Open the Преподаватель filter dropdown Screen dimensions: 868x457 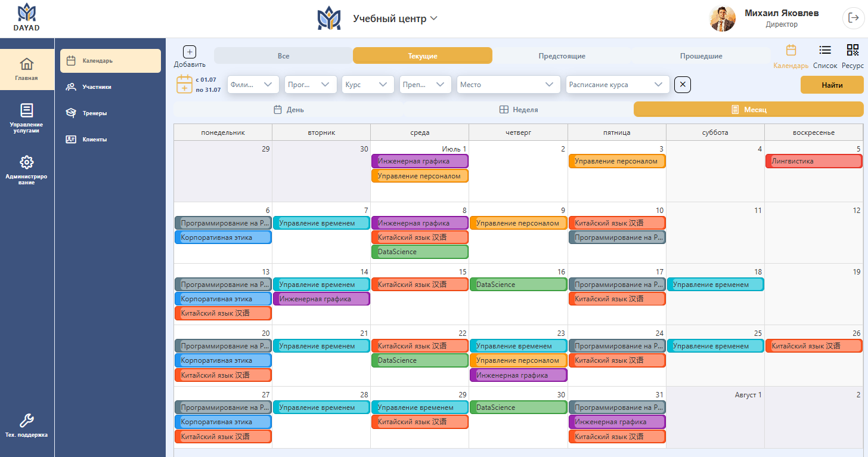tap(425, 85)
